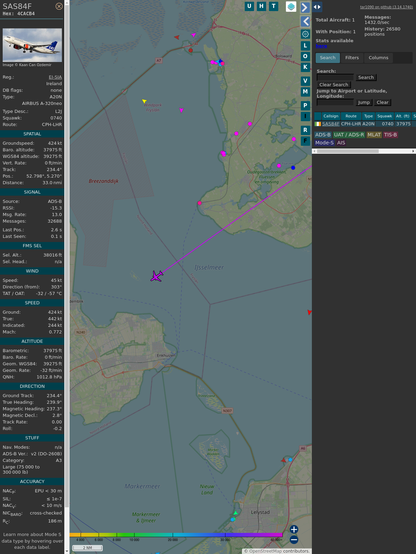Click the horizontal scrollbar under aircraft table
This screenshot has height=554, width=416.
364,151
